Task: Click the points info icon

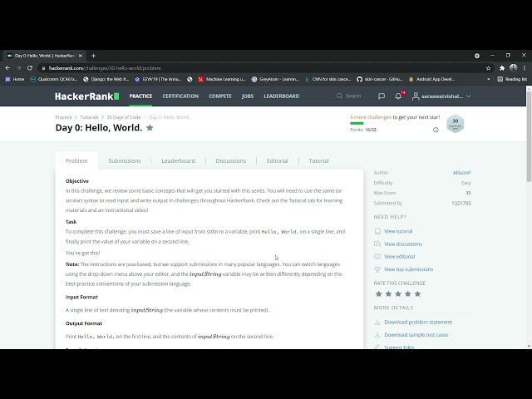Action: [x=436, y=130]
